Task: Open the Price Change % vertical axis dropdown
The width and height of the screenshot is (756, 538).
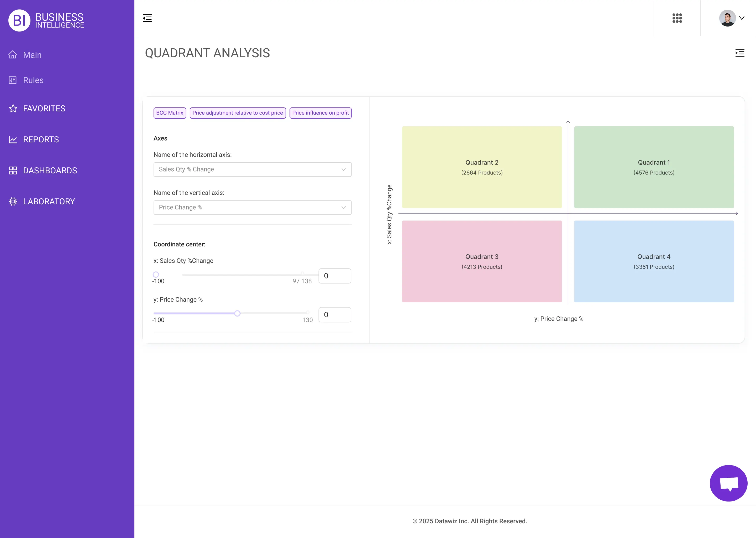Action: pos(252,207)
